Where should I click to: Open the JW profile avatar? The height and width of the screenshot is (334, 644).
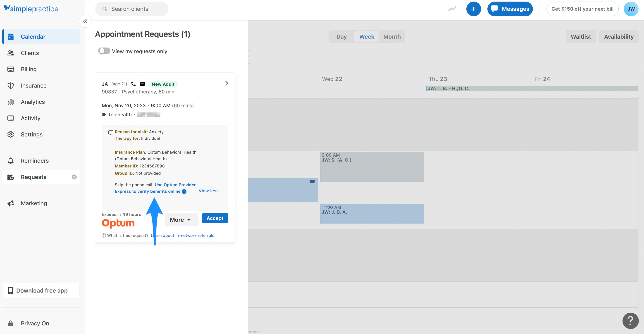click(x=631, y=9)
